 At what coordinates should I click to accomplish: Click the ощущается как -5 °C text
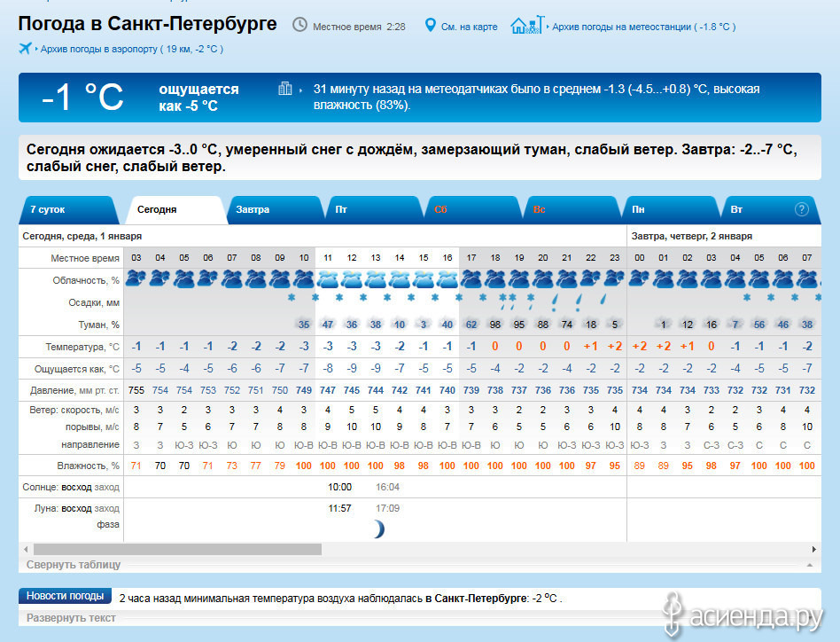(x=198, y=98)
